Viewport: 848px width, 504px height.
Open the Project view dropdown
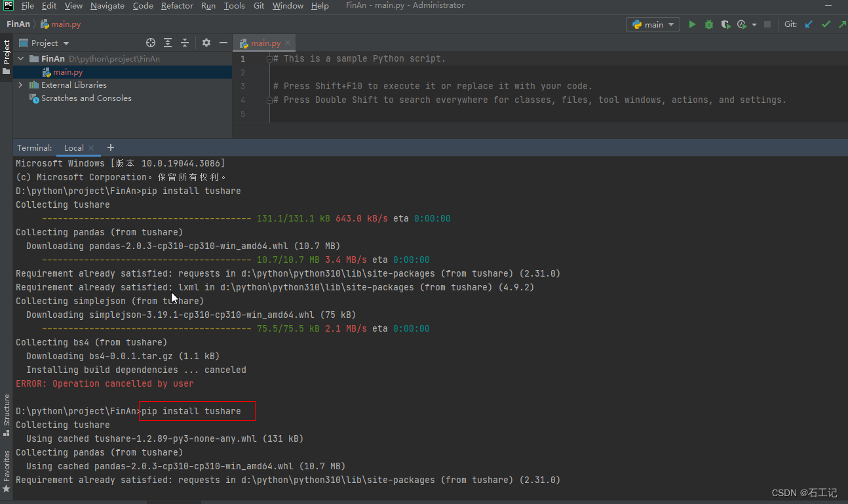pos(45,43)
